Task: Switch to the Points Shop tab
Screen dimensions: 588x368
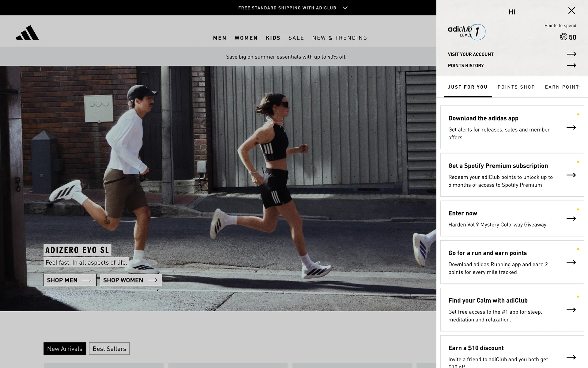Action: 516,87
